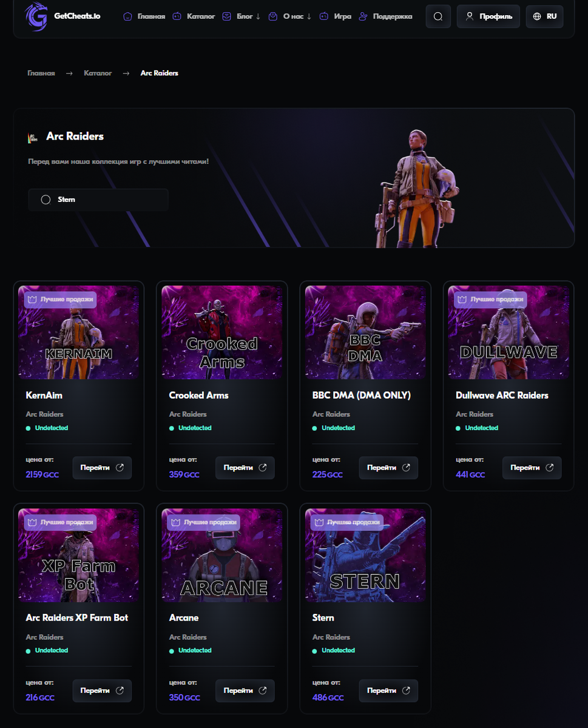Click the user icon in Профиль button

click(470, 16)
